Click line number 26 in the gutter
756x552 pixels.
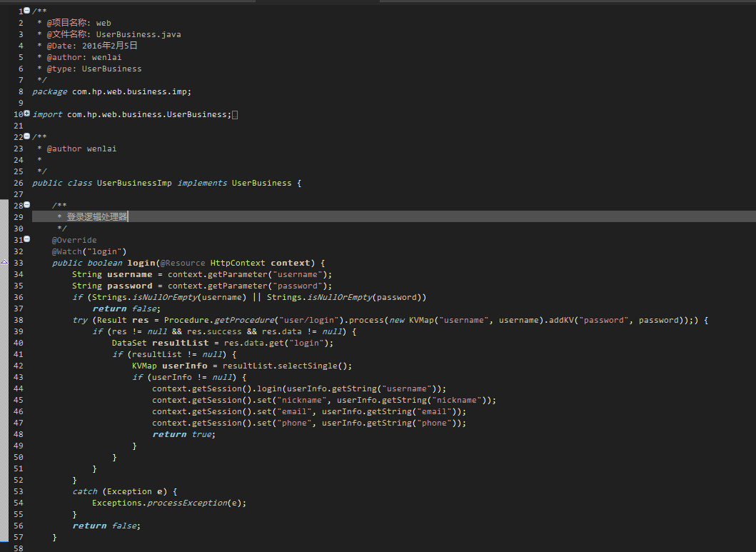coord(19,184)
